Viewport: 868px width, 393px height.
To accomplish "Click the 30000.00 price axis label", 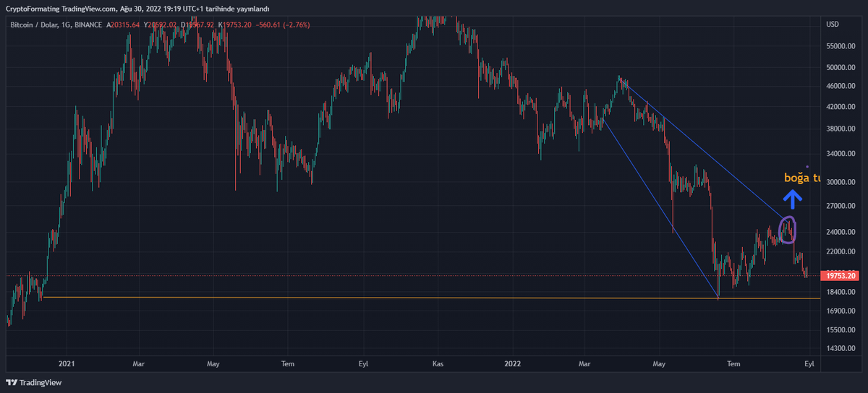I will pyautogui.click(x=841, y=183).
